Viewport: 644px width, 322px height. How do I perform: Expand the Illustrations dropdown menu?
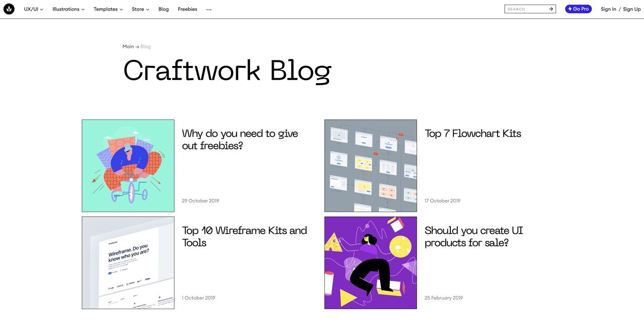68,9
